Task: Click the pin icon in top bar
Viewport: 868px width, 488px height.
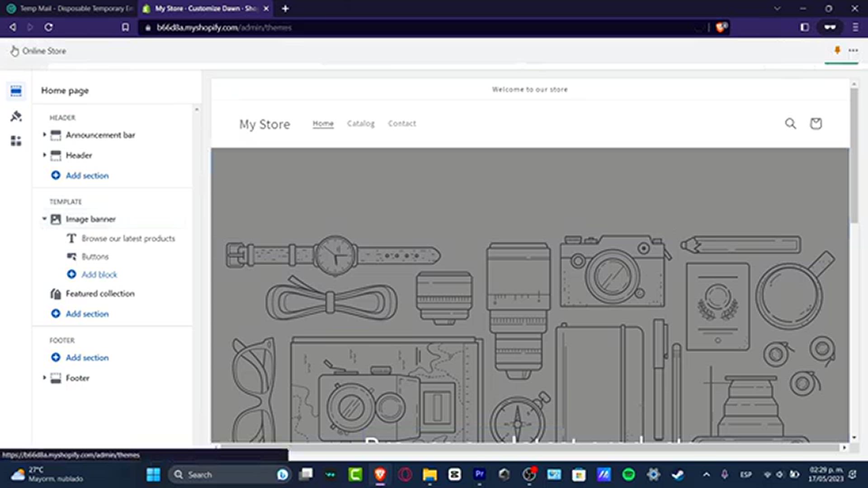Action: click(x=837, y=50)
